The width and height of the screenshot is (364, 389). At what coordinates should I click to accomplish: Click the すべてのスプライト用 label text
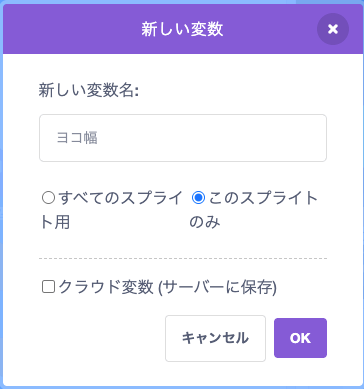(x=112, y=210)
